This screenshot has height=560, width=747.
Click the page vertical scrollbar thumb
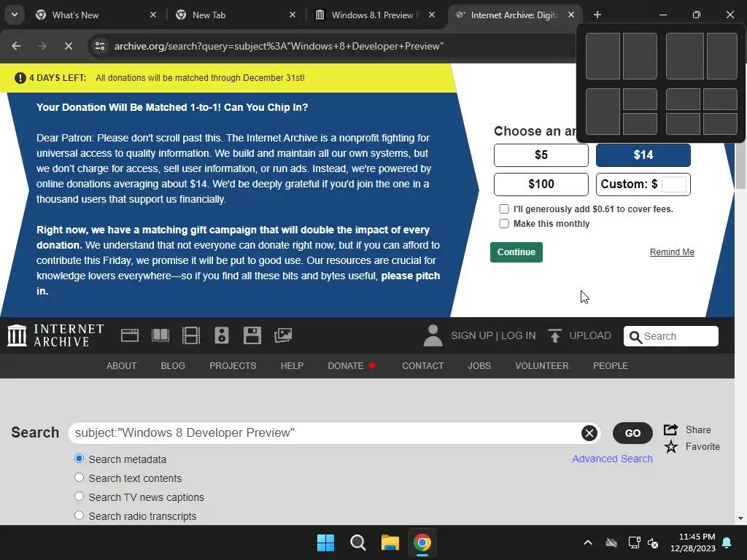pos(740,166)
